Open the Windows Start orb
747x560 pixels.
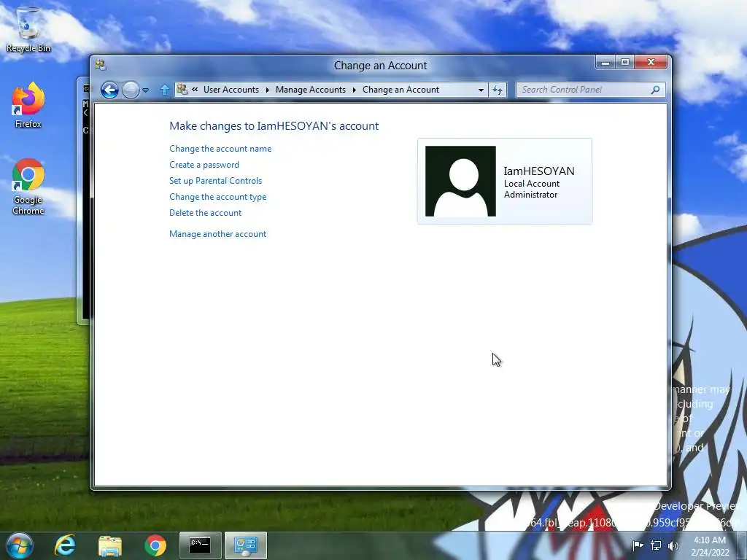pos(20,545)
